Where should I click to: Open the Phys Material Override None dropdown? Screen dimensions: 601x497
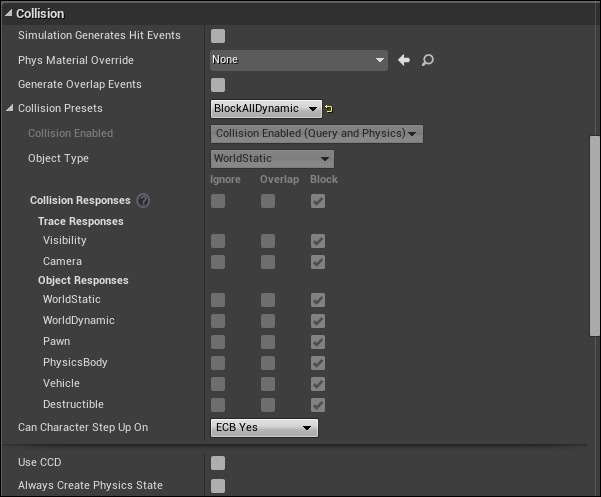tap(299, 60)
